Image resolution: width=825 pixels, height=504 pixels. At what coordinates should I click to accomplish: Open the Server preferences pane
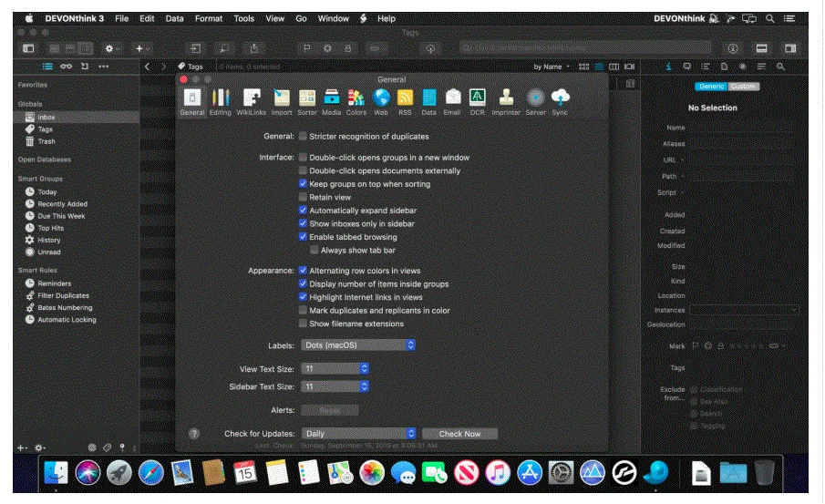coord(536,101)
